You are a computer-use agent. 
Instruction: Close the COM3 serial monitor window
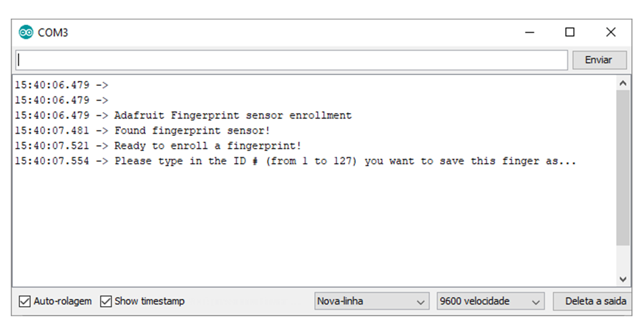pyautogui.click(x=610, y=32)
